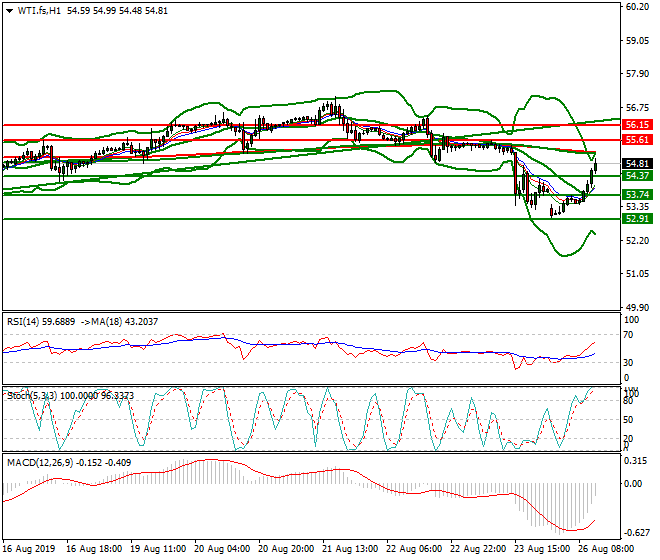660x560 pixels.
Task: Click the red 56.15 resistance price label
Action: pyautogui.click(x=637, y=125)
